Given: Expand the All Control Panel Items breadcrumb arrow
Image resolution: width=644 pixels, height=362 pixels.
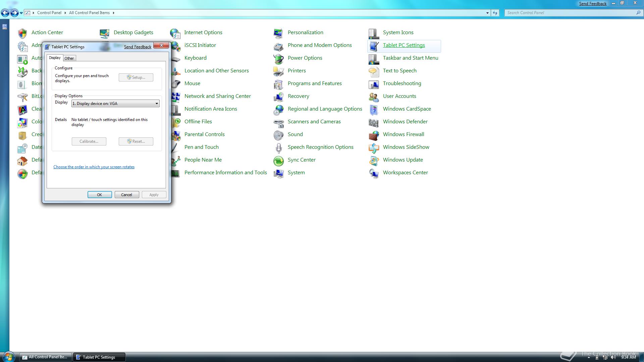Looking at the screenshot, I should coord(113,13).
